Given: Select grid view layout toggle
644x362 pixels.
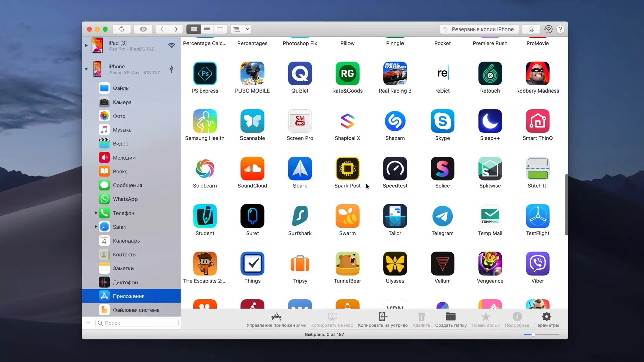Looking at the screenshot, I should (x=194, y=29).
